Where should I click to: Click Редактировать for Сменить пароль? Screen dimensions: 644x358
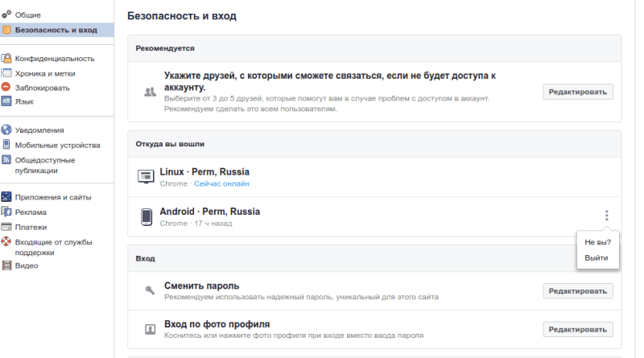tap(578, 291)
